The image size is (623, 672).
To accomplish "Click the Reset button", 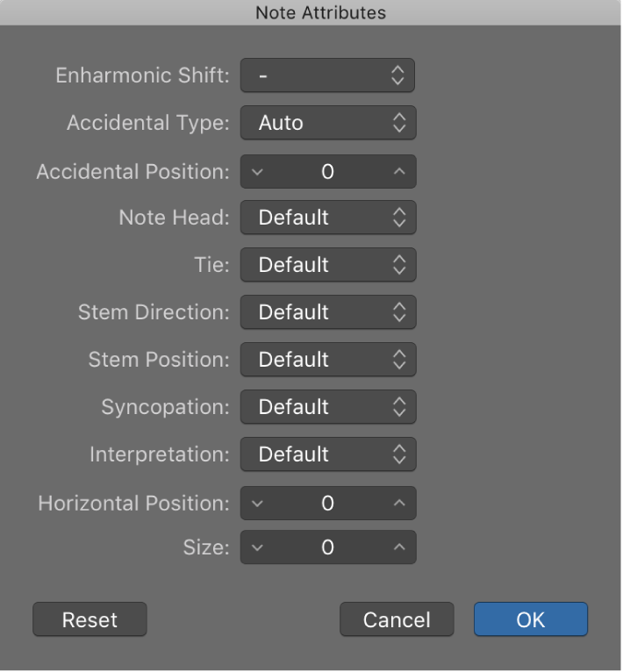I will pos(90,620).
